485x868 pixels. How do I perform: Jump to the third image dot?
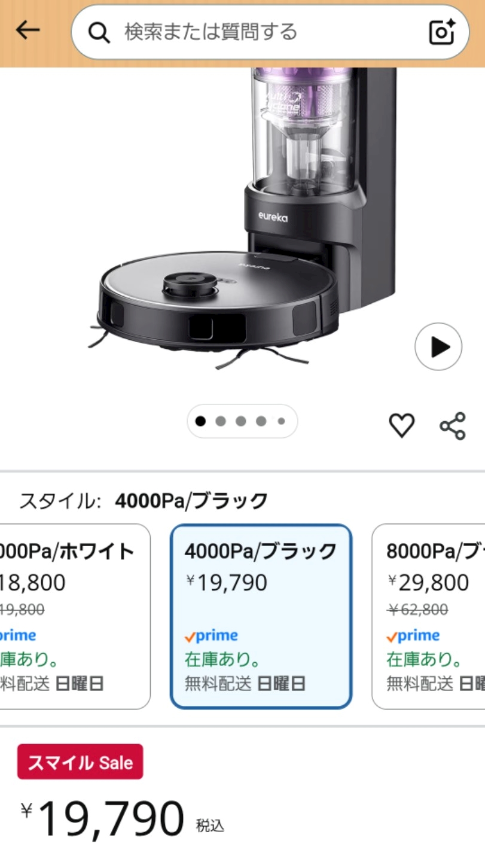tap(241, 421)
